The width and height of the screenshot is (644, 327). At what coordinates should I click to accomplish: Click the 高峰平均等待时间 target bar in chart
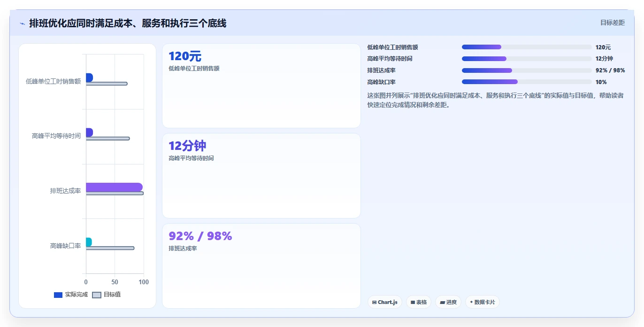(107, 138)
